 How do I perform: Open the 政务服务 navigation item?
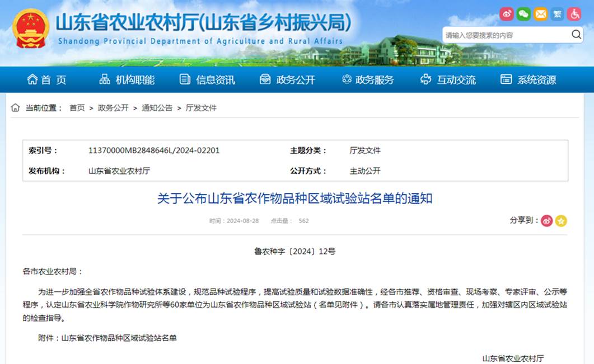(368, 80)
